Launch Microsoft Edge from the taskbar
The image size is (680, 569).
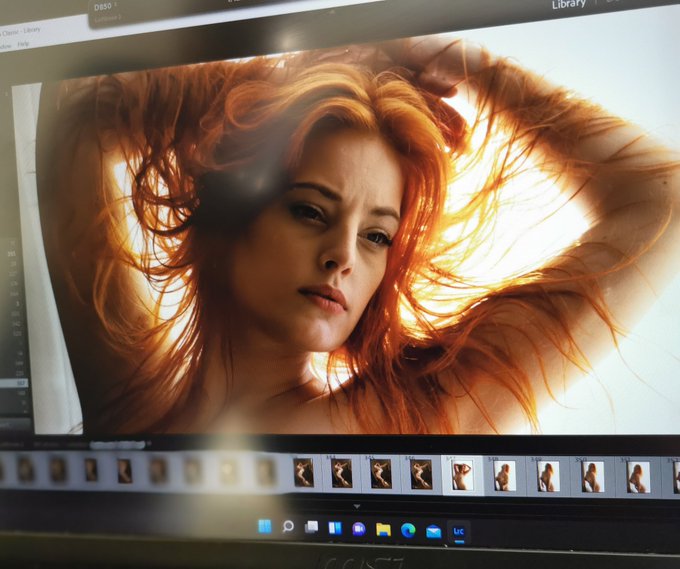[408, 530]
